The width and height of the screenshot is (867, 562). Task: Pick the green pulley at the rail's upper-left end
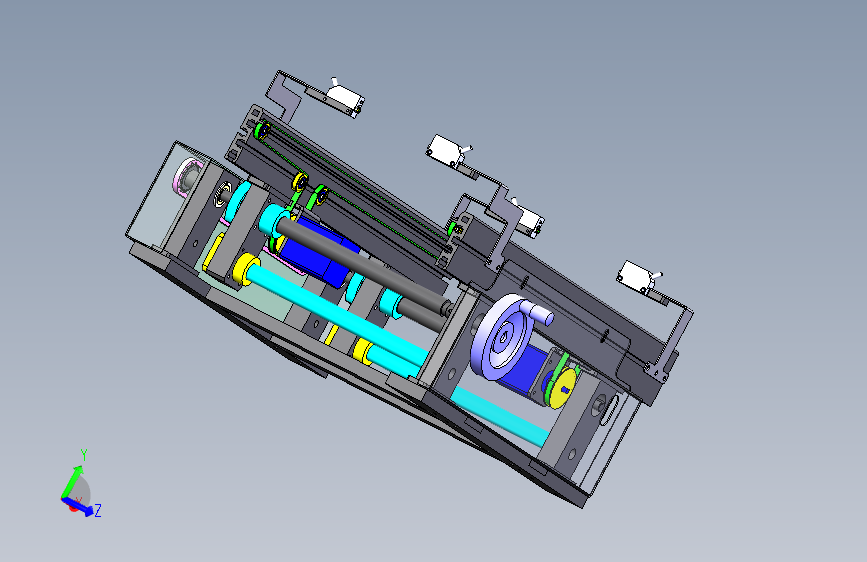pos(261,132)
